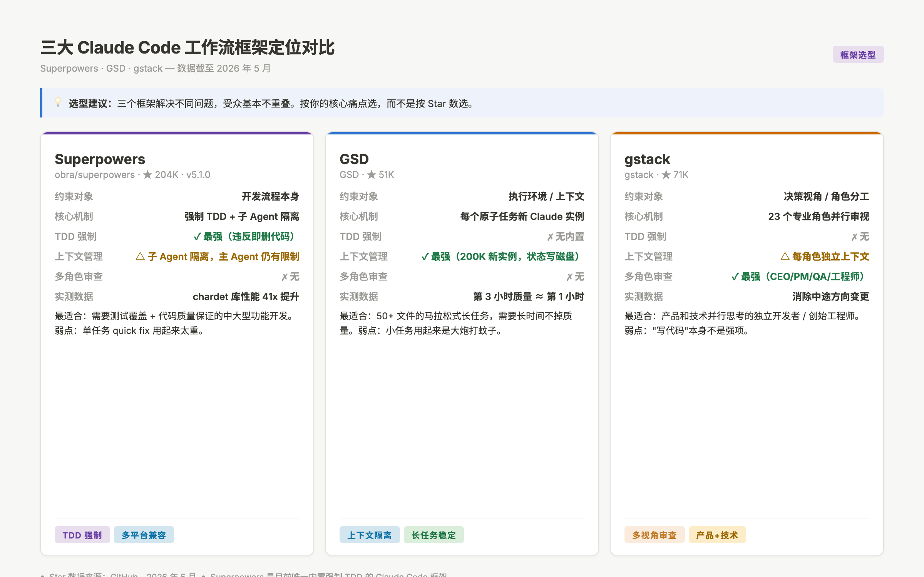Click the value 执行环境 / 上下文

pyautogui.click(x=546, y=196)
